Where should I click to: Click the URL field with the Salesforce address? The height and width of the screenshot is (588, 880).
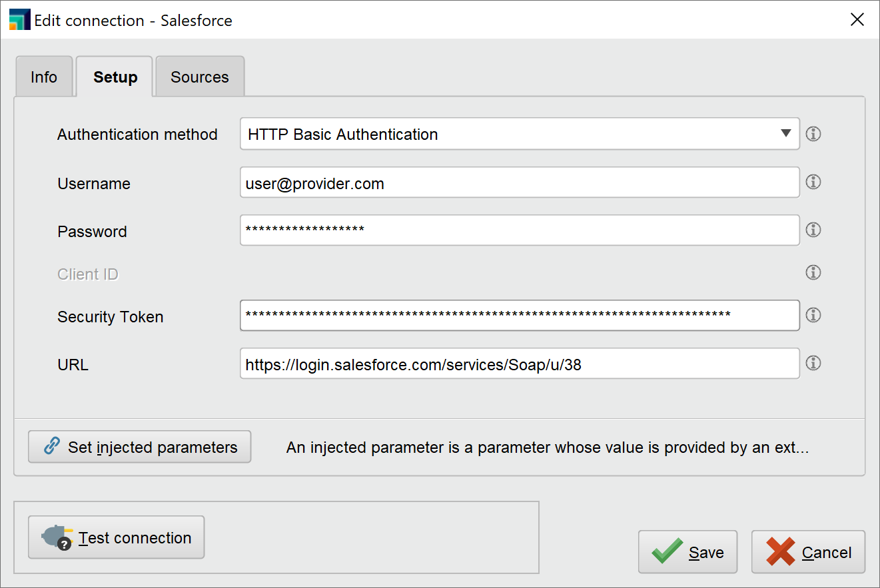pos(520,363)
